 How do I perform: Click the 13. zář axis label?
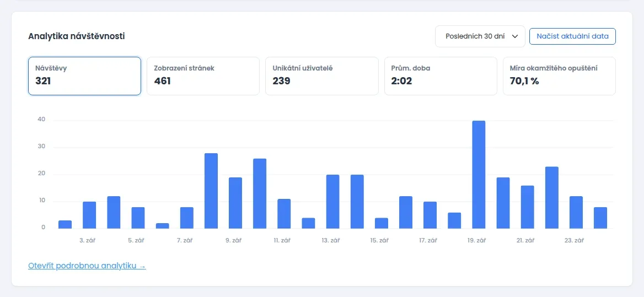click(331, 240)
